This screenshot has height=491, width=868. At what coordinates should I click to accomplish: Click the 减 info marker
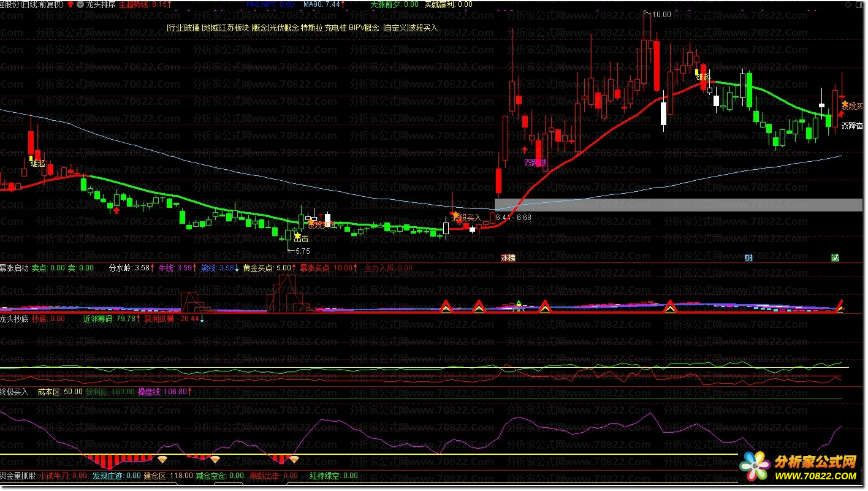pyautogui.click(x=835, y=257)
